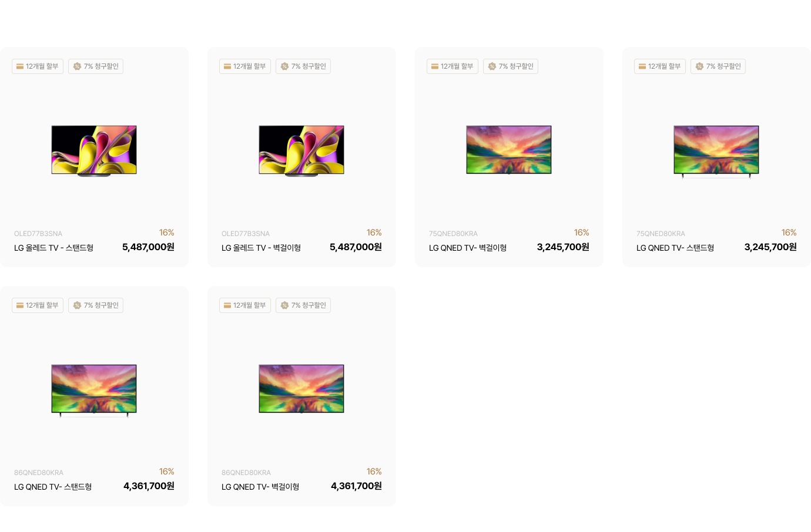Open 75-inch QNED 벽걸이형 TV image
This screenshot has width=811, height=532.
[509, 150]
